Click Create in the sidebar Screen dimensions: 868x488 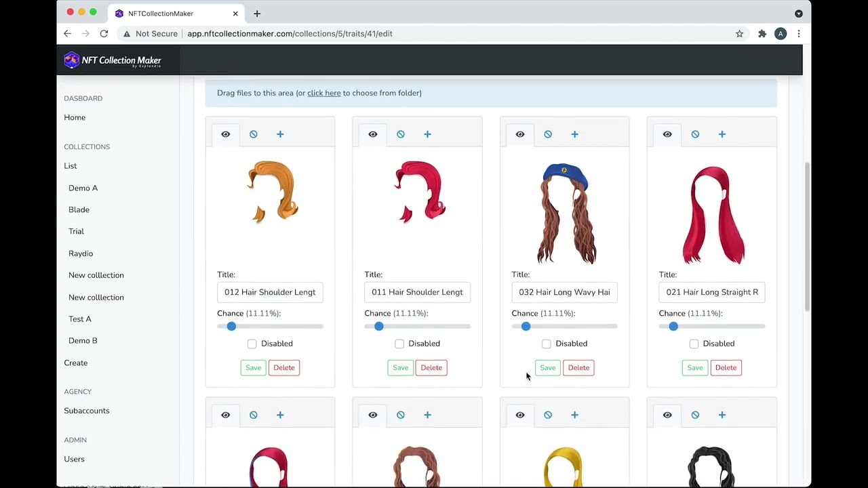pos(76,363)
